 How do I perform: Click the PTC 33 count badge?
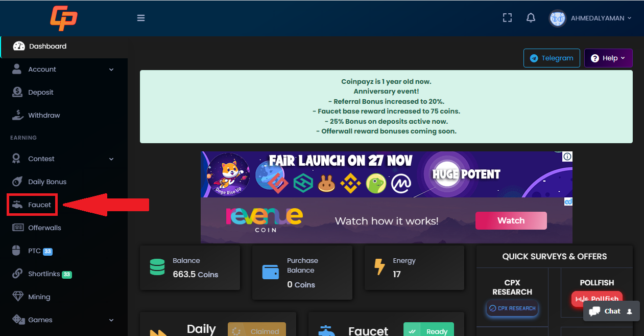47,251
